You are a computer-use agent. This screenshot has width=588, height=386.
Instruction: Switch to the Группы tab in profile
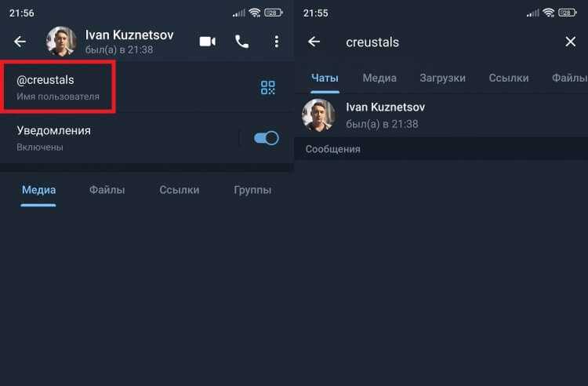tap(252, 190)
